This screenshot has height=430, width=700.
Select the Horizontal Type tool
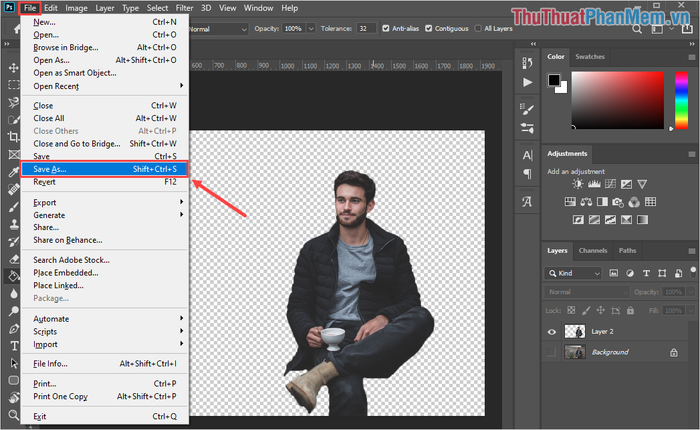(14, 346)
